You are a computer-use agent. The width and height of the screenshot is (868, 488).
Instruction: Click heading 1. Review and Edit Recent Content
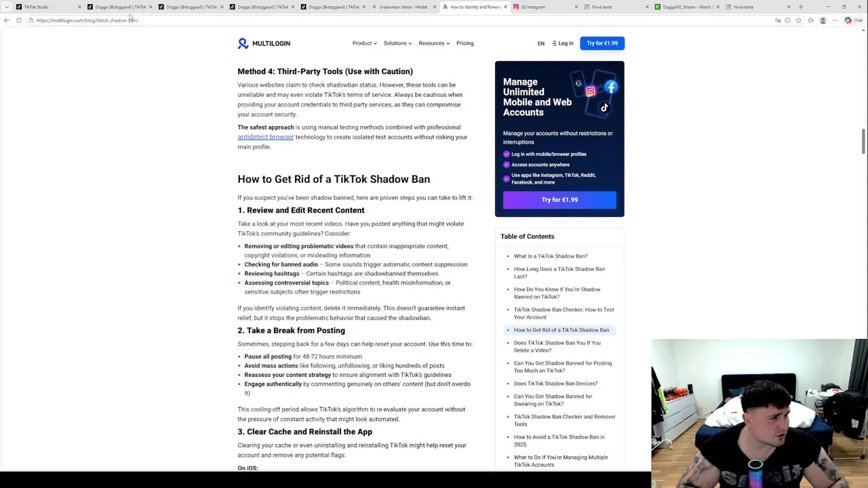[x=300, y=210]
